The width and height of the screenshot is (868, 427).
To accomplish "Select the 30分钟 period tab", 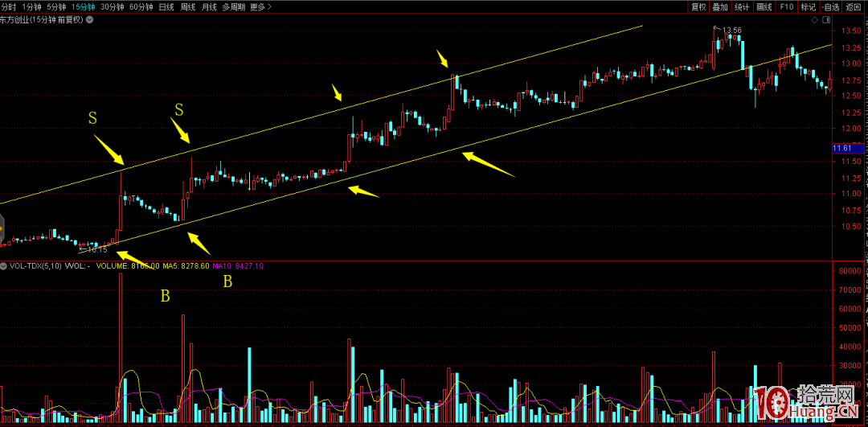I will pyautogui.click(x=112, y=7).
